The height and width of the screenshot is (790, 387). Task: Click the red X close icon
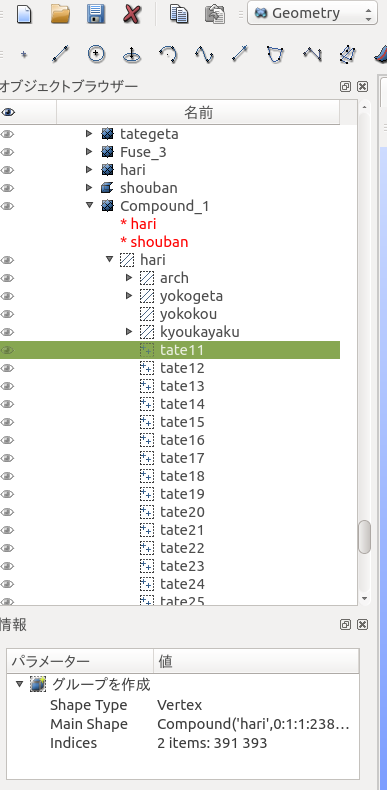[132, 14]
